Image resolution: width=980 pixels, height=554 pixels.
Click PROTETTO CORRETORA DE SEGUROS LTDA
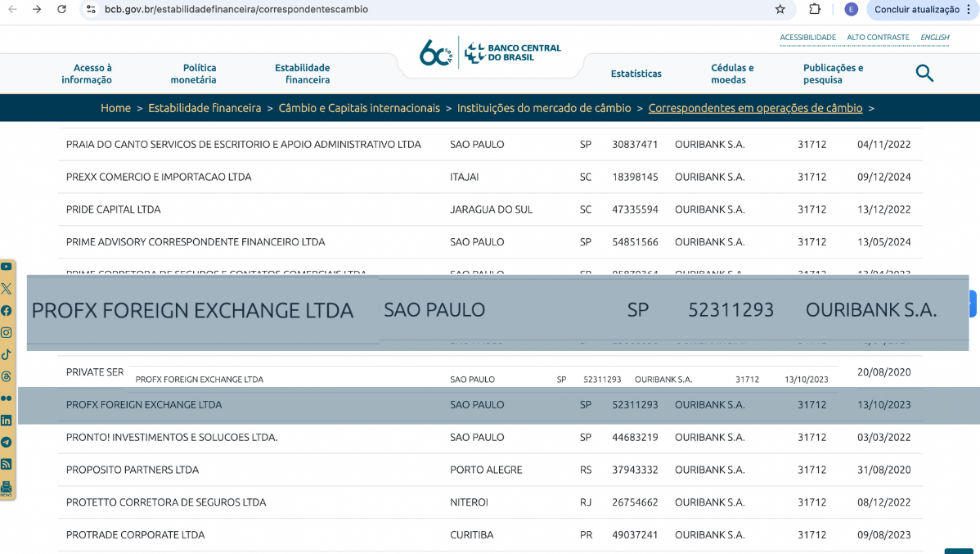click(x=166, y=502)
